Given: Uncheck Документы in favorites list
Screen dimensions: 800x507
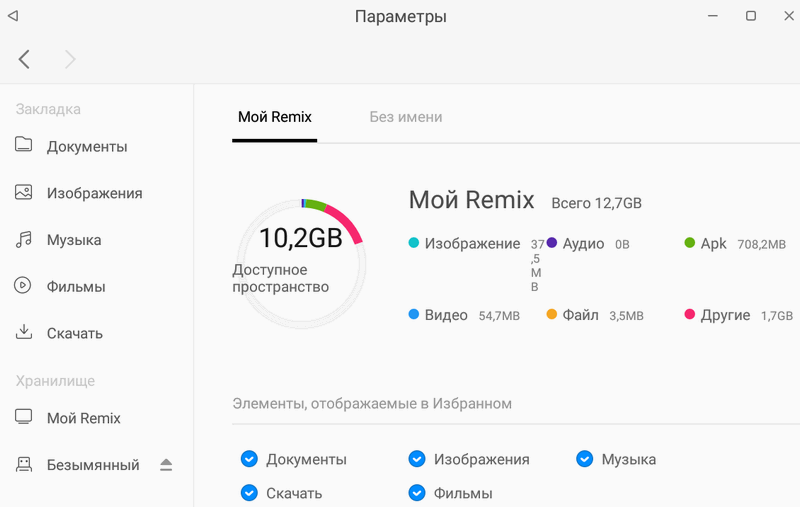Looking at the screenshot, I should pos(249,459).
